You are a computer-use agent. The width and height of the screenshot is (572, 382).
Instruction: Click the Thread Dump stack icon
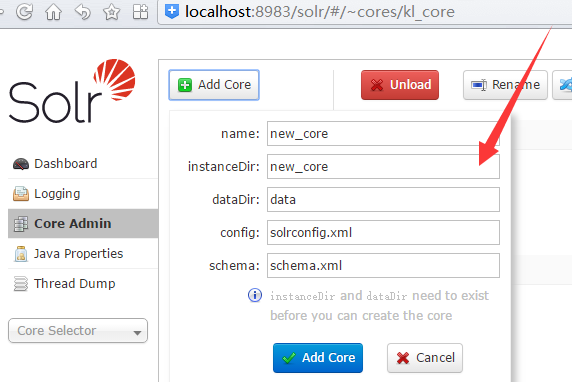pyautogui.click(x=21, y=283)
